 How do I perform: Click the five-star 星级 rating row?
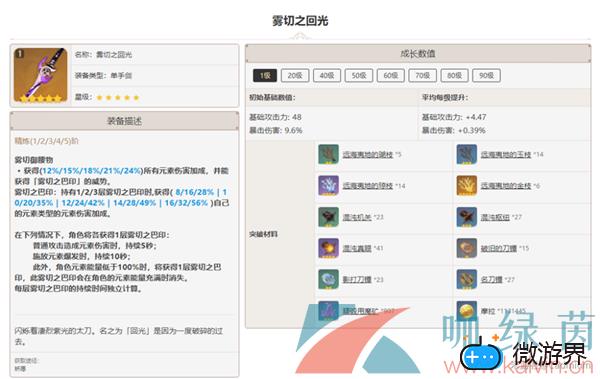coord(156,97)
